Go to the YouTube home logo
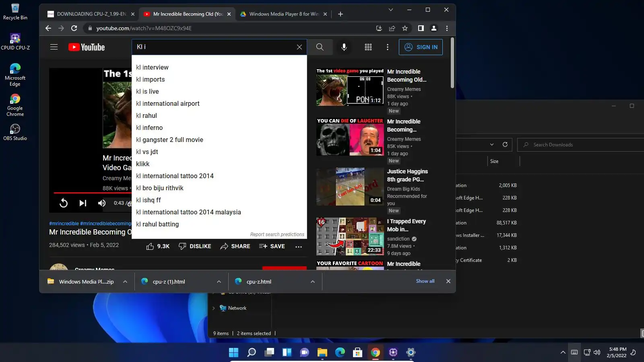Screen dimensions: 644x362 pyautogui.click(x=87, y=47)
